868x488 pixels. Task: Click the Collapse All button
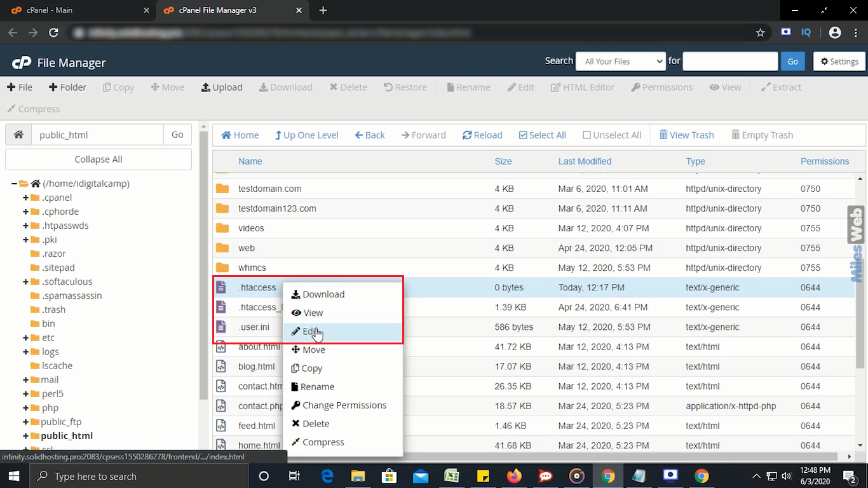point(98,159)
